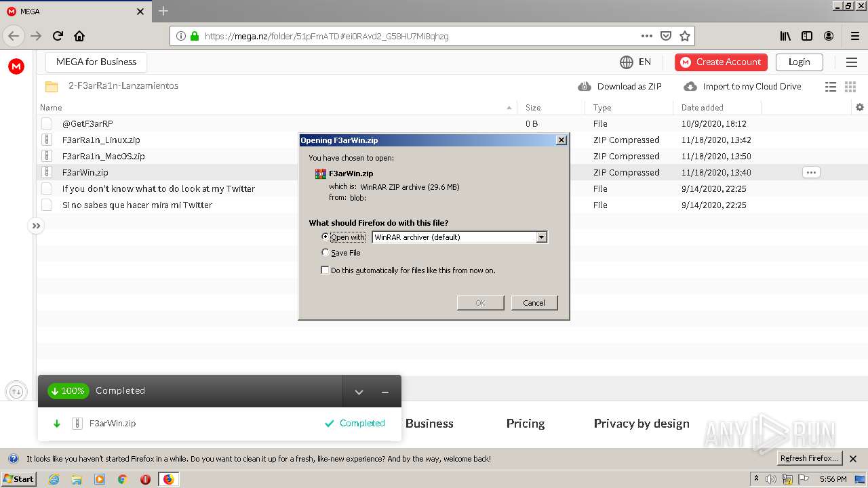Select the F3arRa1n_Linux.zip file
Image resolution: width=868 pixels, height=488 pixels.
pyautogui.click(x=101, y=140)
